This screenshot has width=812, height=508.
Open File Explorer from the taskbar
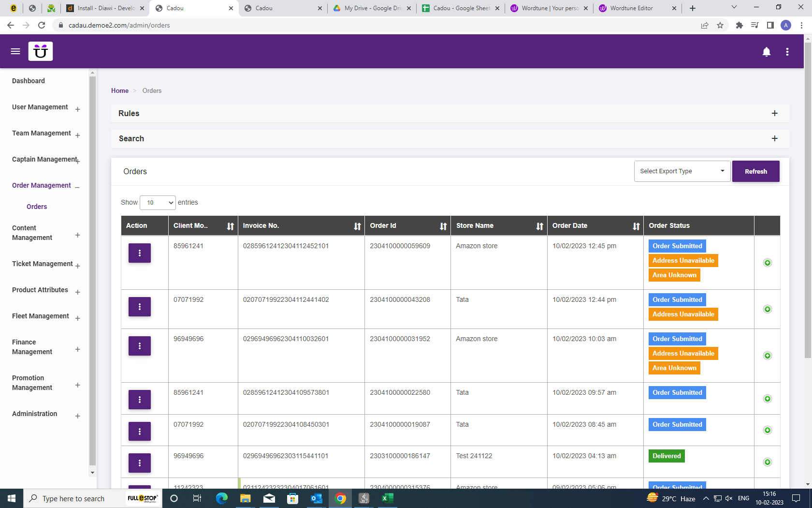coord(246,498)
